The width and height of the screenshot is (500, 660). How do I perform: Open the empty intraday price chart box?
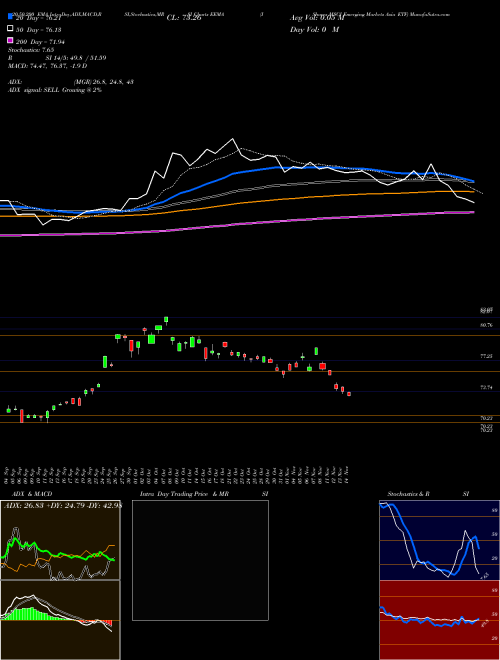point(200,560)
